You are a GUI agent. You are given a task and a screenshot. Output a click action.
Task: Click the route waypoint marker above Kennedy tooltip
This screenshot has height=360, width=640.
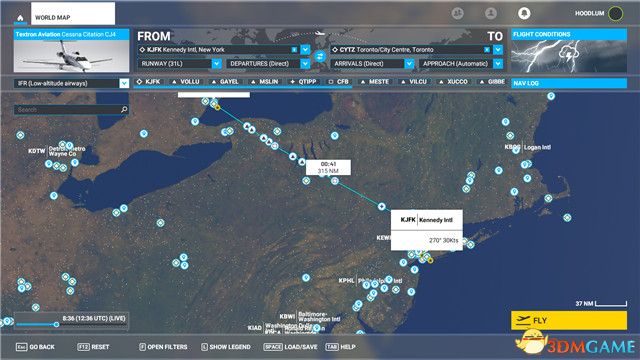click(x=381, y=207)
